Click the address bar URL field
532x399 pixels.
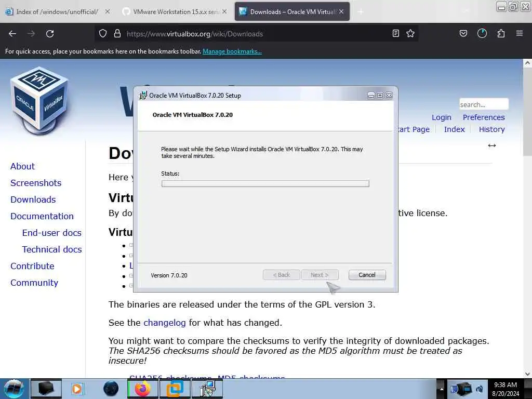[x=256, y=34]
